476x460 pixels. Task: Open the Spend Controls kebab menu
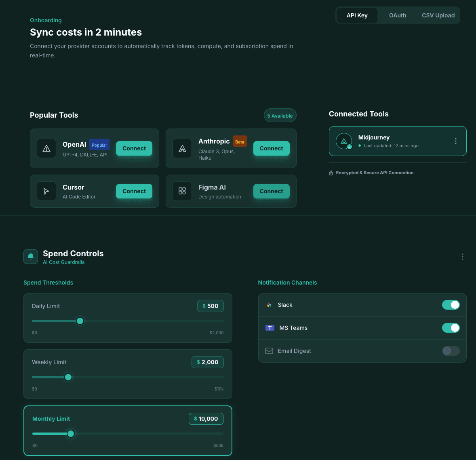coord(463,257)
